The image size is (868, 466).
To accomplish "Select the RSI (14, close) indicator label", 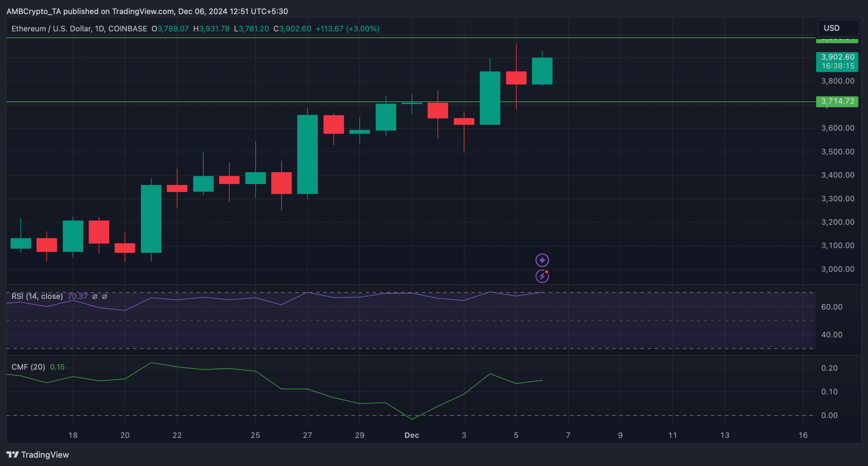I will pyautogui.click(x=37, y=296).
